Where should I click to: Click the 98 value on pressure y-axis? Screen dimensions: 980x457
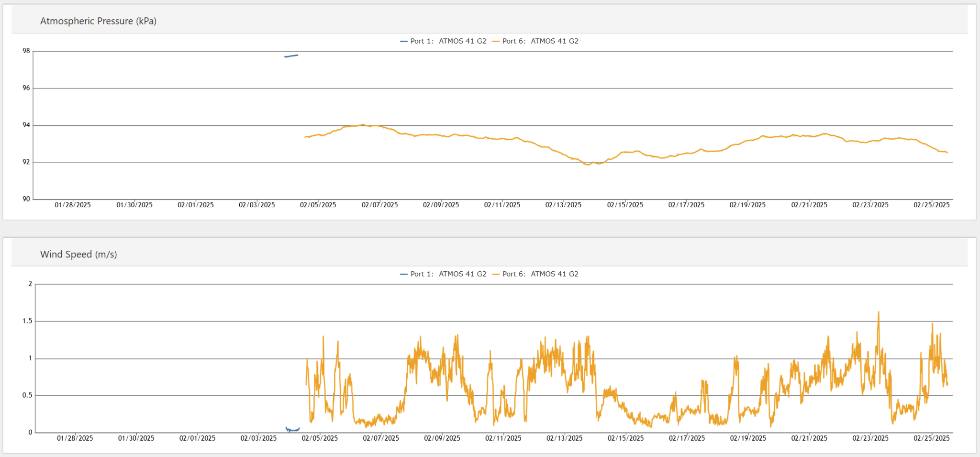tap(26, 51)
